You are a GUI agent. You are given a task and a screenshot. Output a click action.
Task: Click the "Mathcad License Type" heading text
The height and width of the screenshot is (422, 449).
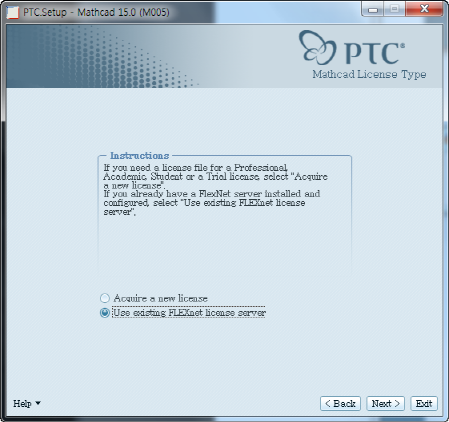point(369,74)
